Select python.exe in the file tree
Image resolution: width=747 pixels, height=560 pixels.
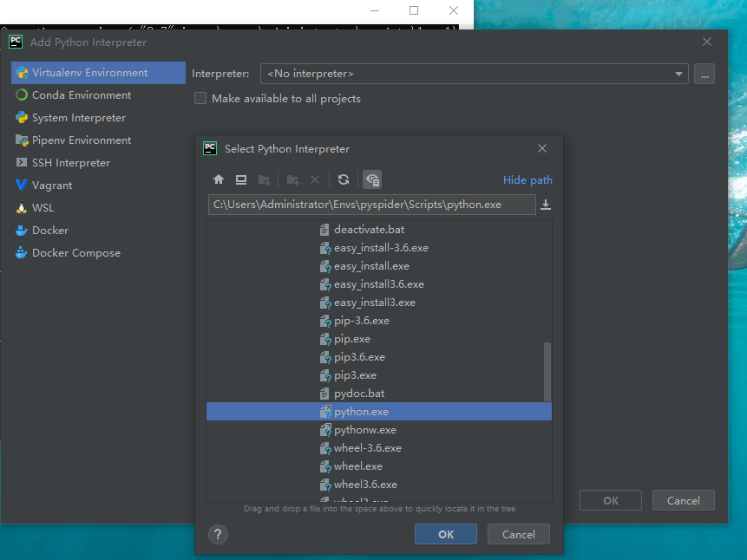(379, 412)
